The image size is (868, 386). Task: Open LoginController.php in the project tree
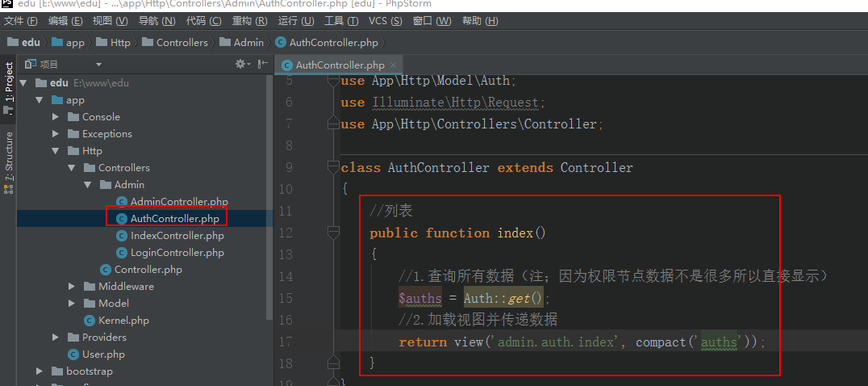pos(177,253)
